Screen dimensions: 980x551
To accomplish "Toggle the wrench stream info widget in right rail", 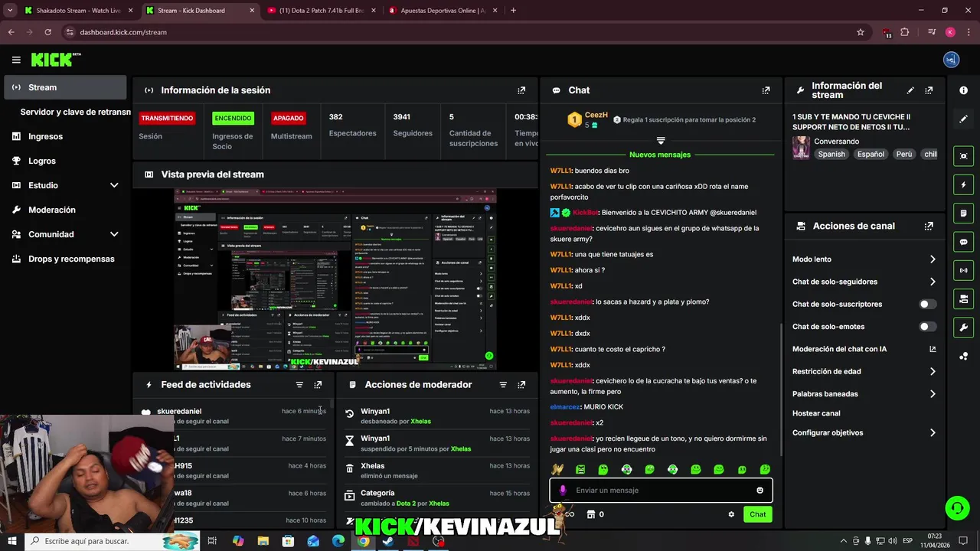I will pos(963,328).
